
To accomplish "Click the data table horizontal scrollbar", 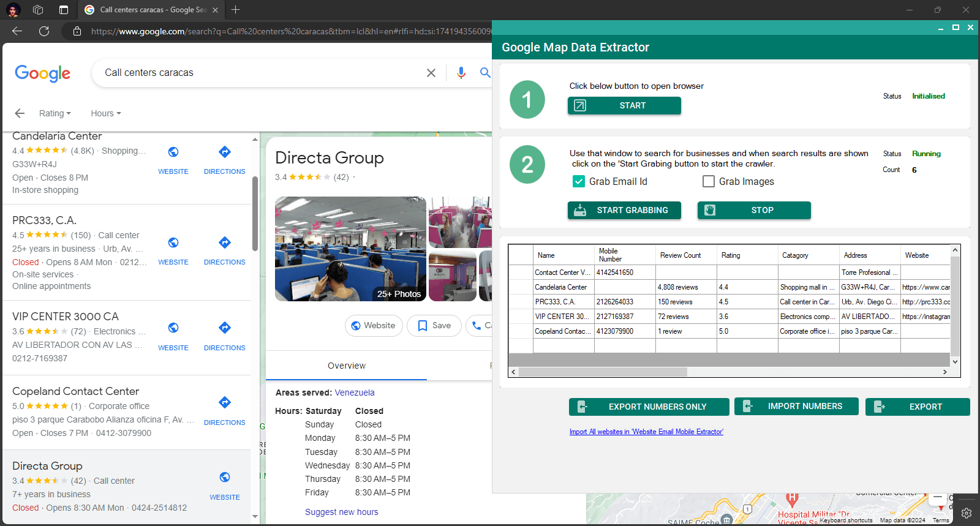I will 603,372.
